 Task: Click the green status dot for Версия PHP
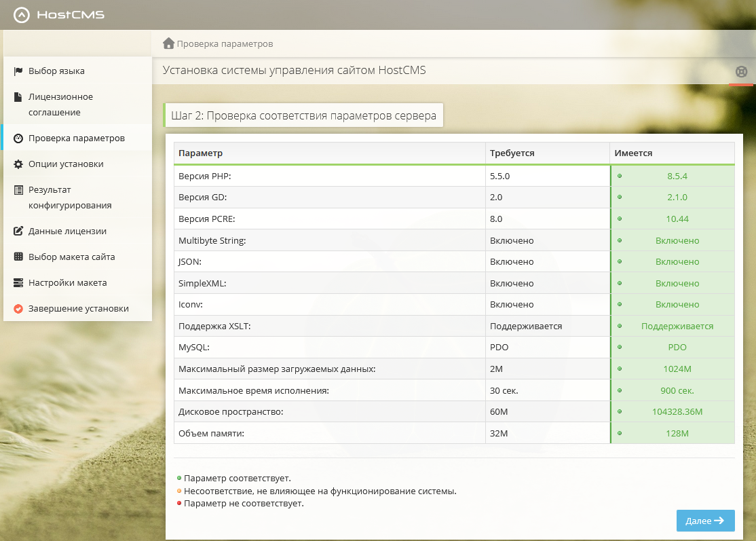pos(620,176)
